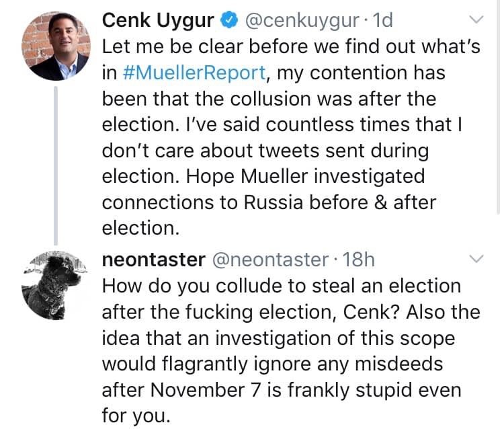Open the Cenk Uygur display name link
This screenshot has width=504, height=429.
pos(158,21)
